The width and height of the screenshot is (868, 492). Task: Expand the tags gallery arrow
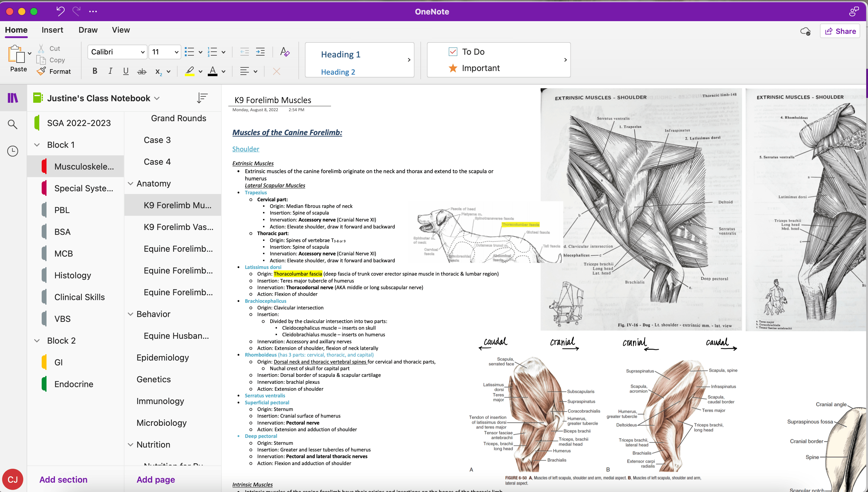tap(565, 60)
